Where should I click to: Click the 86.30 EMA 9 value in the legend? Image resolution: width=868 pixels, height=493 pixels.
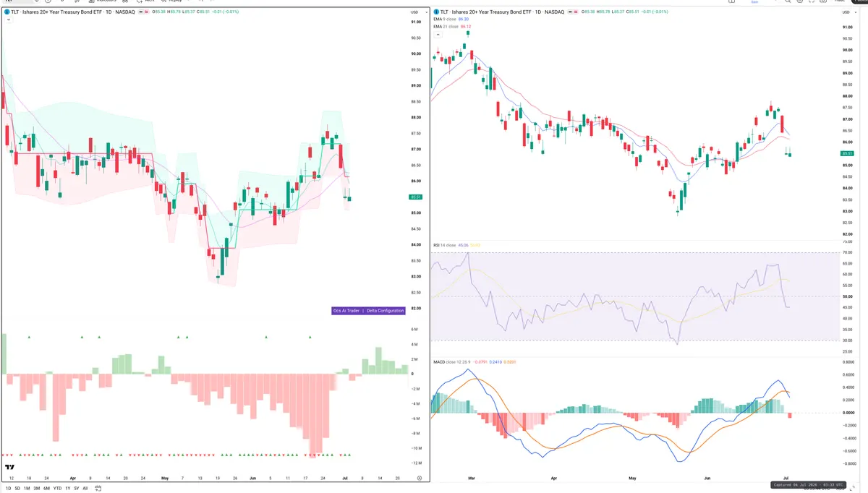tap(464, 20)
